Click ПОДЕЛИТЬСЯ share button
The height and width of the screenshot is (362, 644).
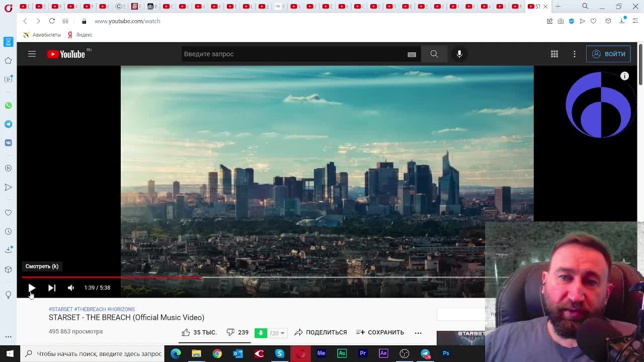[320, 332]
